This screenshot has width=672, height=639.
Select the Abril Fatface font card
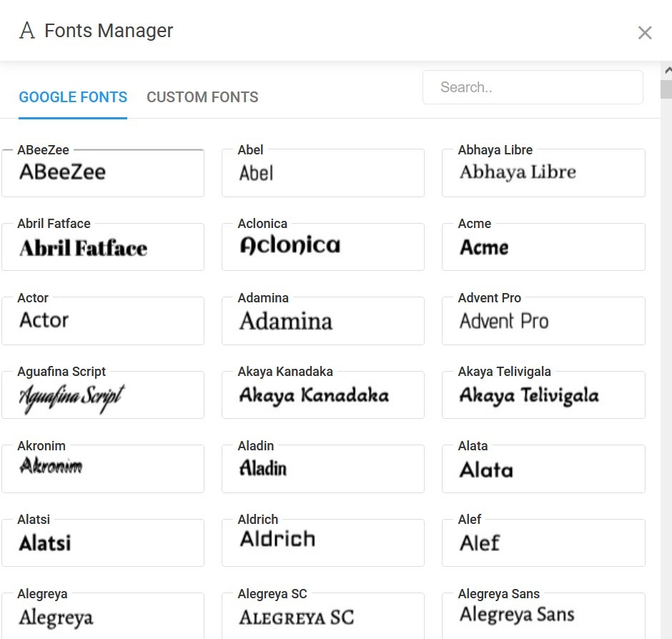(x=103, y=247)
